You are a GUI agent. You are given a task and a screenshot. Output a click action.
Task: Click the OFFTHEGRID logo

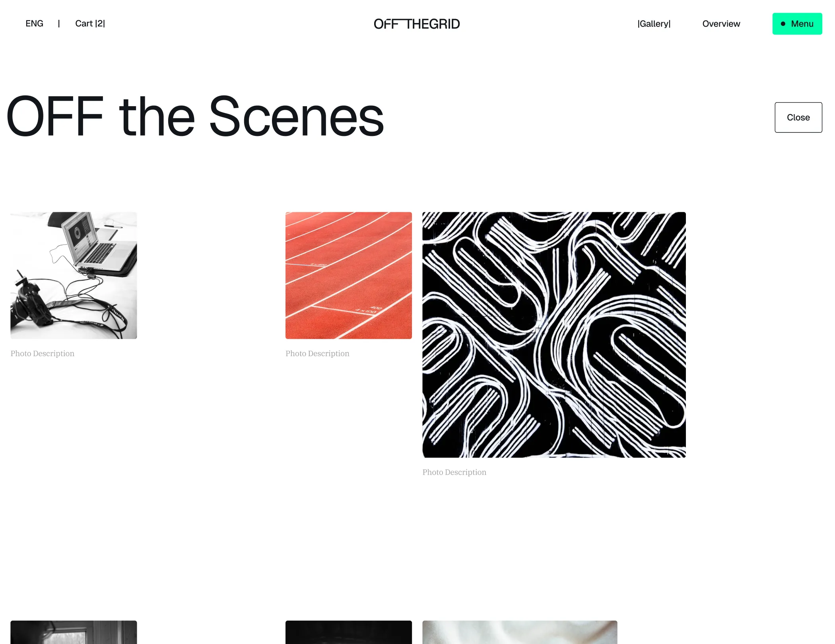point(417,24)
